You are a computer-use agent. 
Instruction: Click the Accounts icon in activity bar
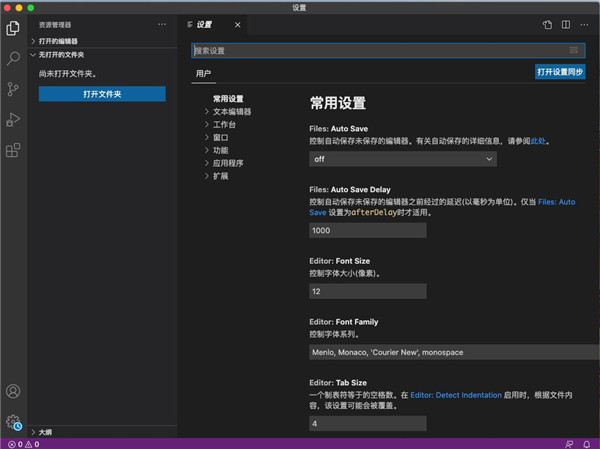[13, 392]
